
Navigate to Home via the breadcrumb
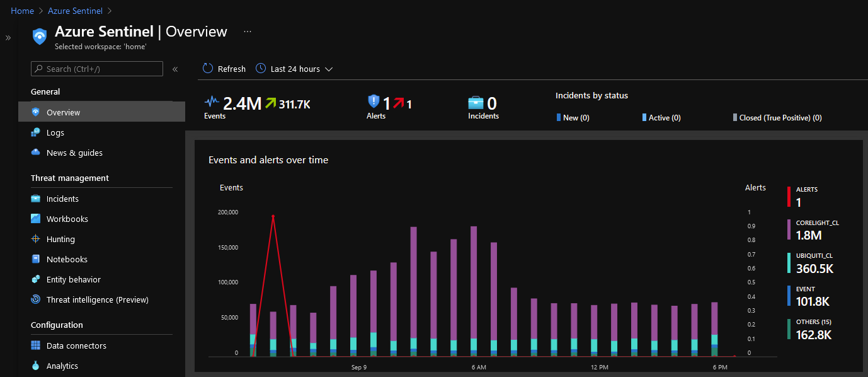click(22, 11)
